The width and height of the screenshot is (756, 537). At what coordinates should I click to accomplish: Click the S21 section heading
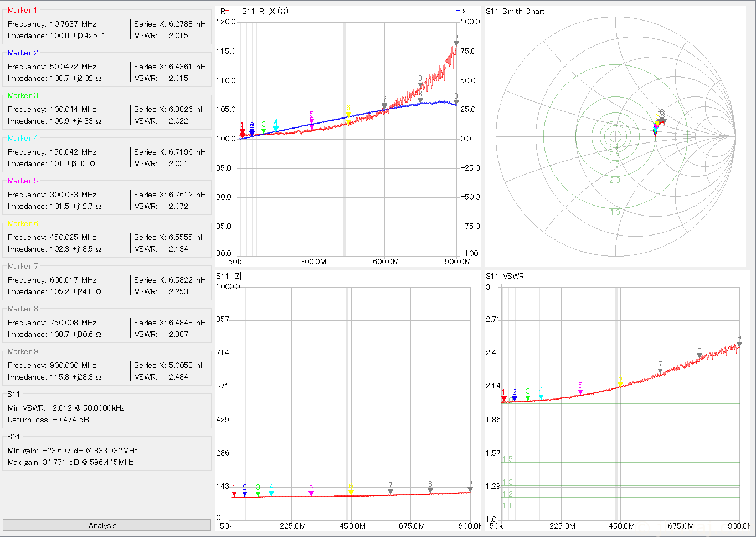coord(14,437)
